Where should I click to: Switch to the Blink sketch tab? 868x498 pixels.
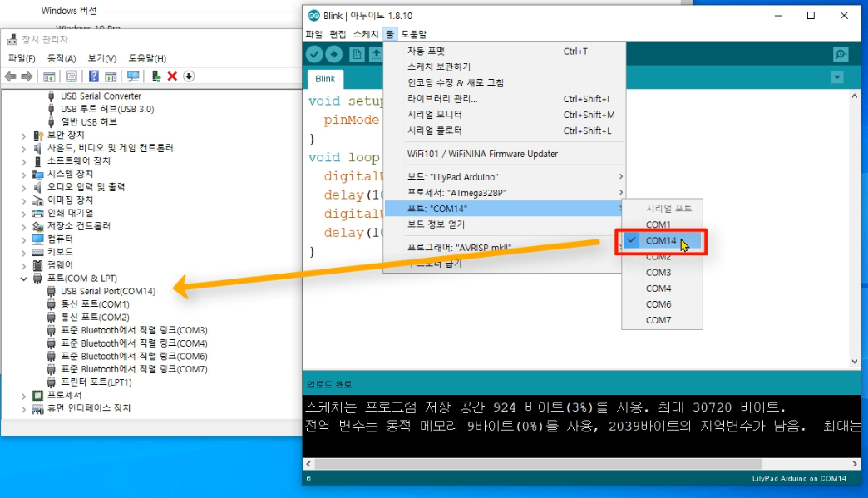pyautogui.click(x=326, y=79)
